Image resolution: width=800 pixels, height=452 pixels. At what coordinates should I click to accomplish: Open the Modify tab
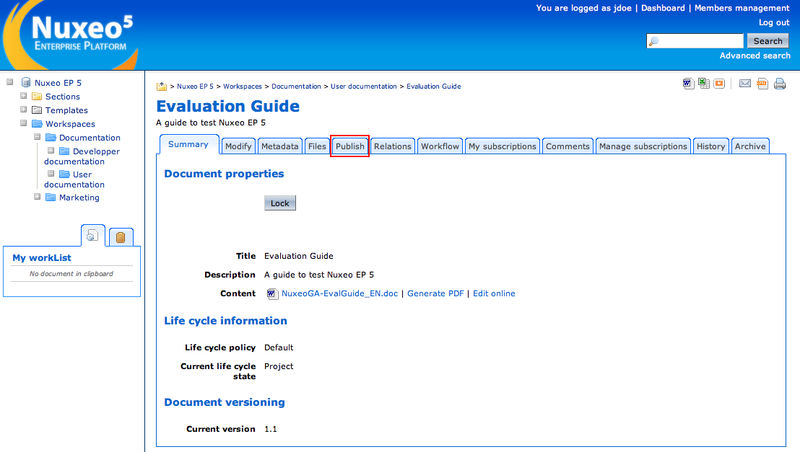238,146
